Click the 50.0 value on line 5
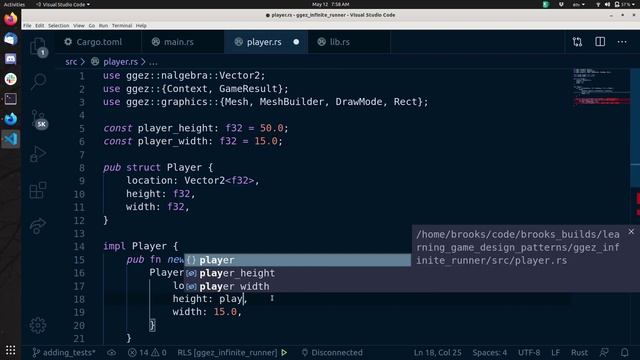The image size is (640, 360). click(271, 128)
